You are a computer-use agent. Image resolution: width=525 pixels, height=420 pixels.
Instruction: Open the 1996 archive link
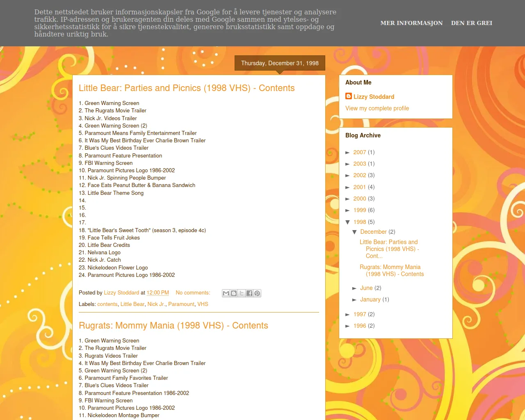(360, 326)
